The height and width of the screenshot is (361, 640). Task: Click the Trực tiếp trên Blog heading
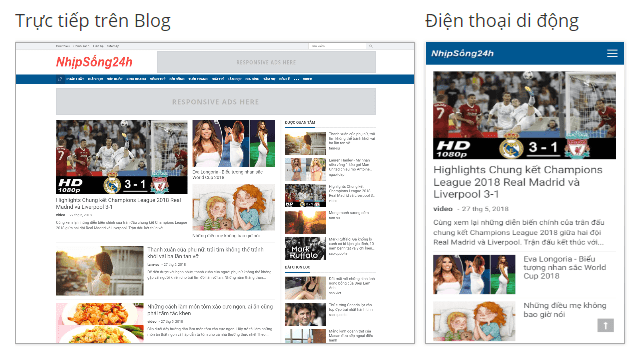[93, 21]
